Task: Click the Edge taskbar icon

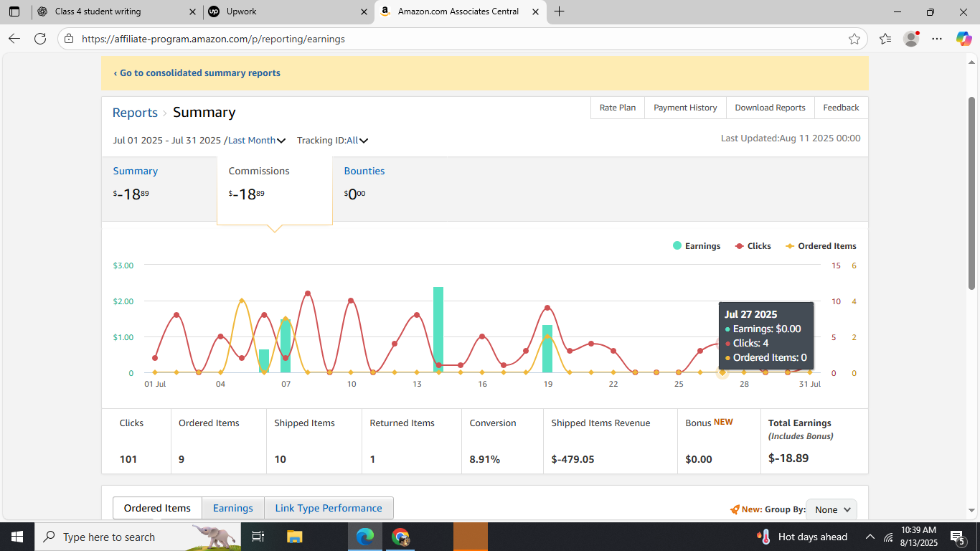Action: point(366,537)
